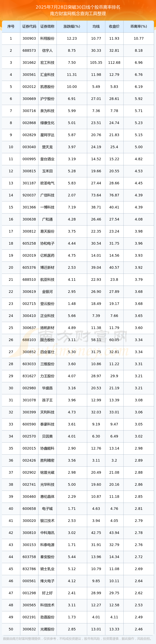
Task: Select stock code 300903
Action: pos(29,38)
